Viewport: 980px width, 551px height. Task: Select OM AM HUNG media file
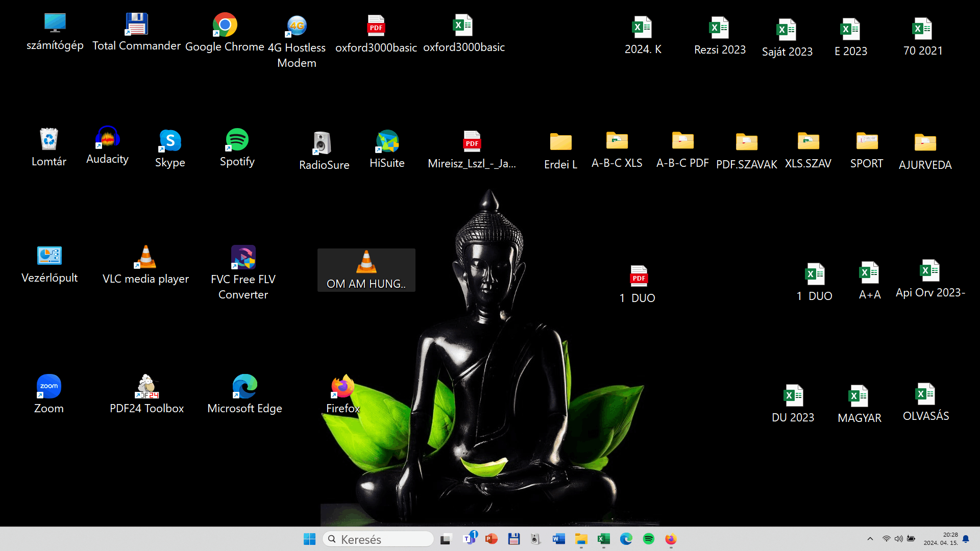click(366, 262)
